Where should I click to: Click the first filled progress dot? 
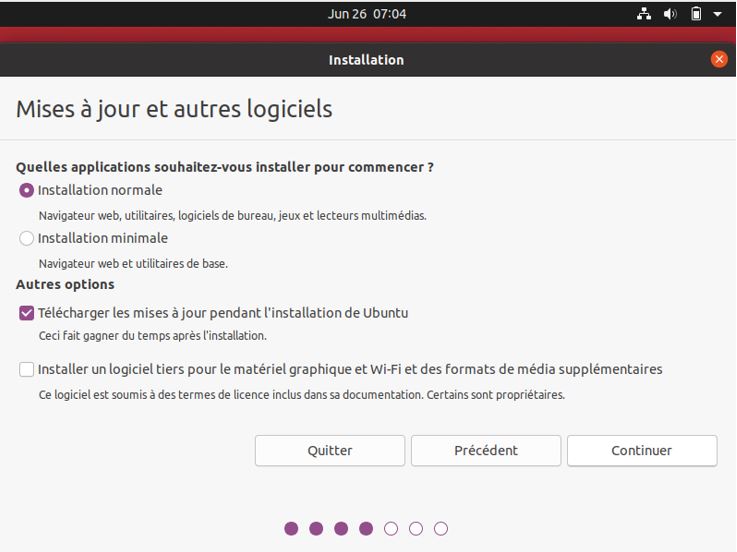point(291,529)
